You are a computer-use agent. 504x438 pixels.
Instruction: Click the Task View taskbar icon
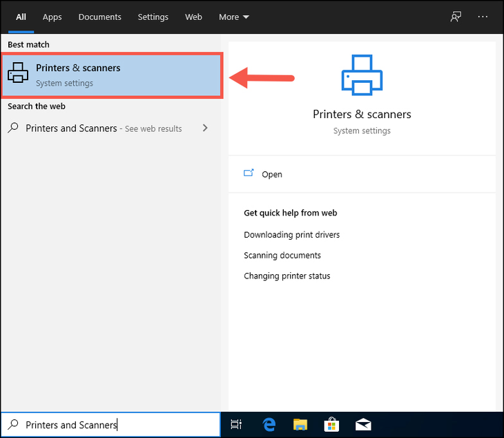[x=235, y=424]
